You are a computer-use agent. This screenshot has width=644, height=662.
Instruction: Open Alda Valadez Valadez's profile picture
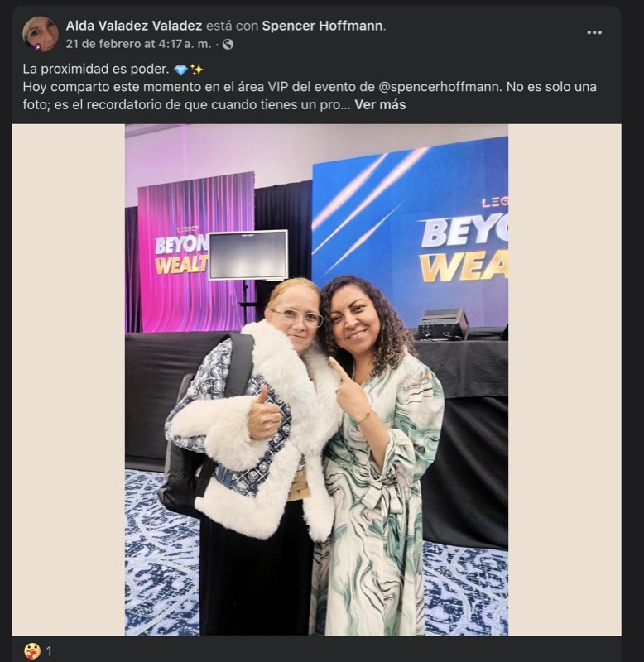(41, 34)
